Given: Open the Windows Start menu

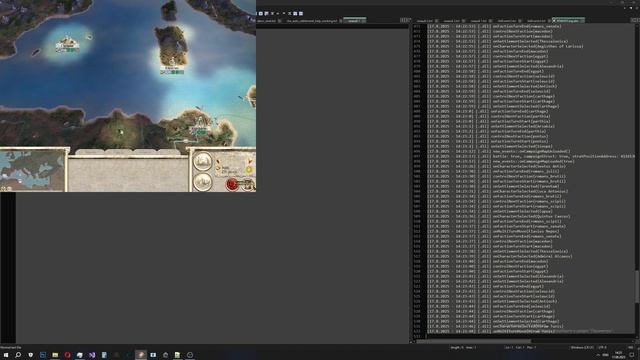Looking at the screenshot, I should tap(6, 355).
